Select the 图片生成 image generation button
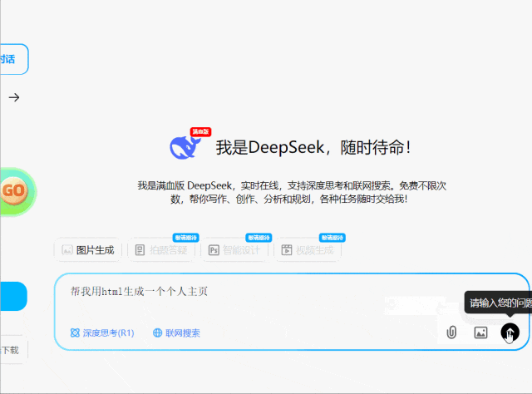This screenshot has height=394, width=532. pyautogui.click(x=88, y=250)
